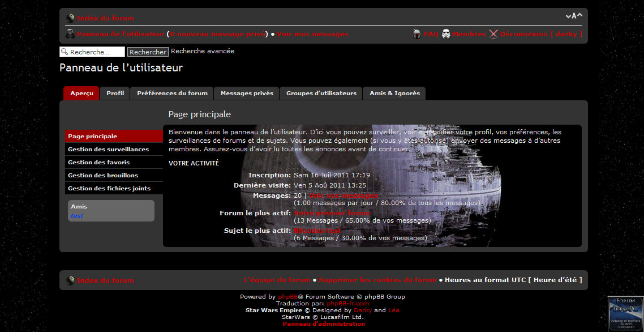
Task: Open the Panneau d'administration link
Action: (x=324, y=324)
